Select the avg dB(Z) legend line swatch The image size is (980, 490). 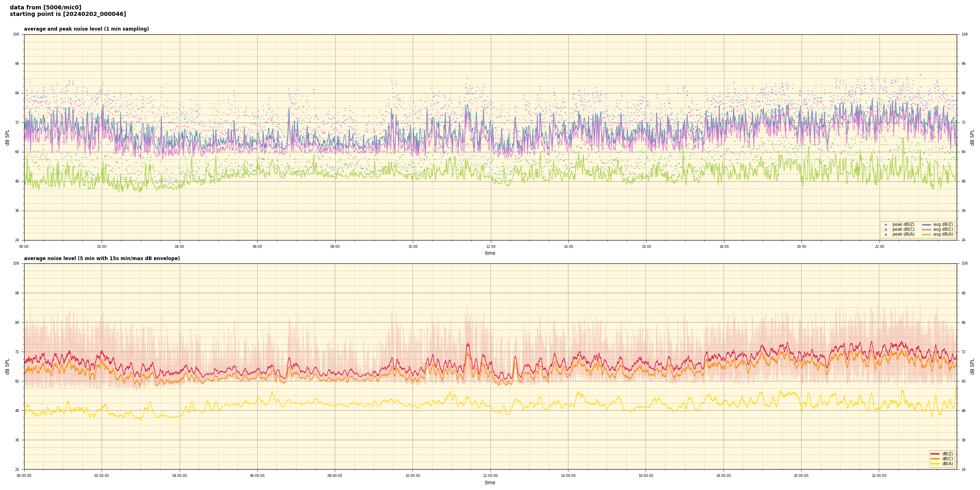[x=927, y=225]
